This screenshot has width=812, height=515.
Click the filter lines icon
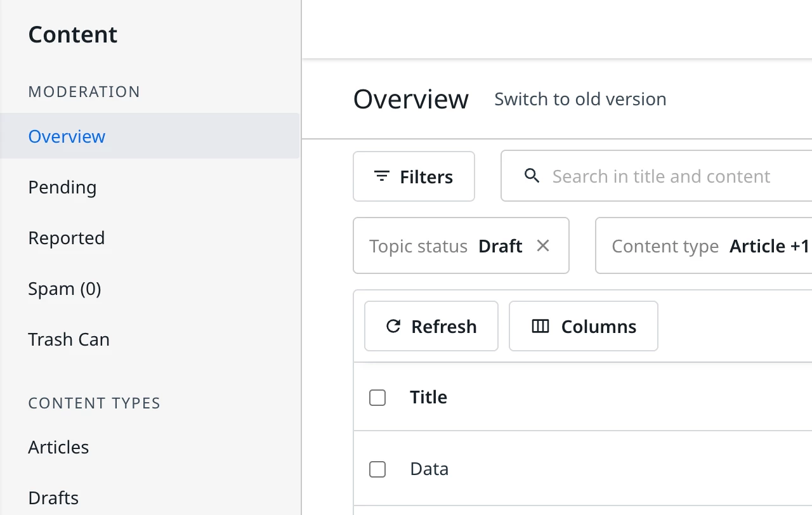381,176
